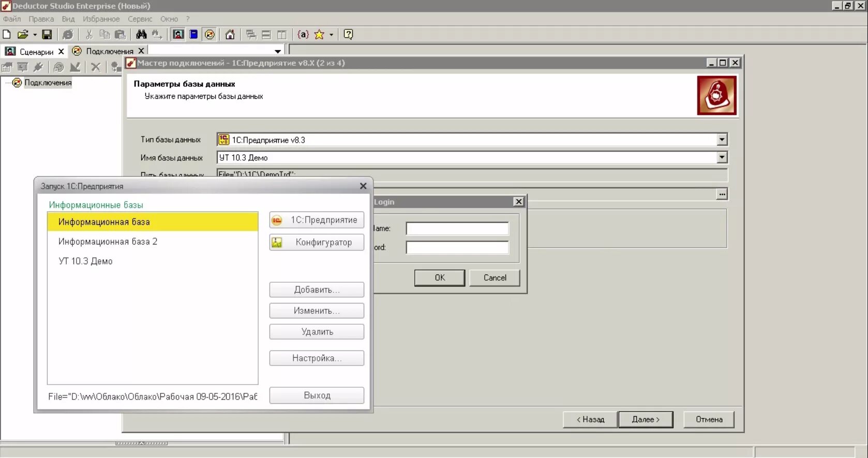Toggle the Connections panel toolbar icon
The height and width of the screenshot is (458, 868).
point(209,35)
